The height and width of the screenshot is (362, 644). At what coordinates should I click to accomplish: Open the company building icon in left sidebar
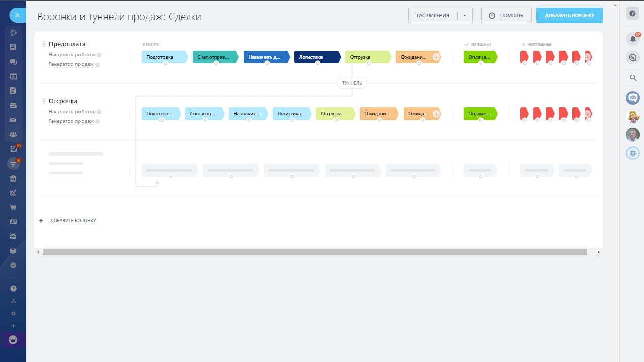(x=13, y=178)
